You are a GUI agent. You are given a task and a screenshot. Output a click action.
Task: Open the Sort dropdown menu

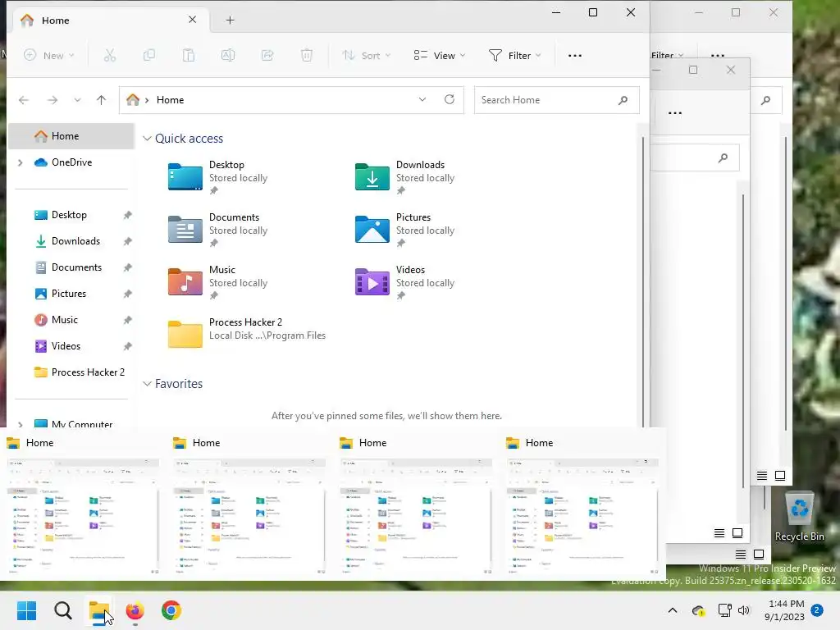[367, 55]
